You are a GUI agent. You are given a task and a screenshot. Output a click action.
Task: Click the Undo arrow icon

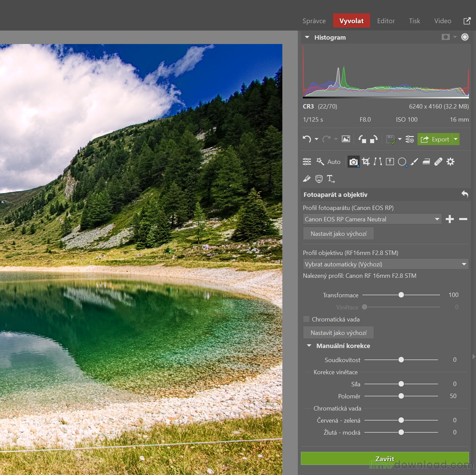307,139
